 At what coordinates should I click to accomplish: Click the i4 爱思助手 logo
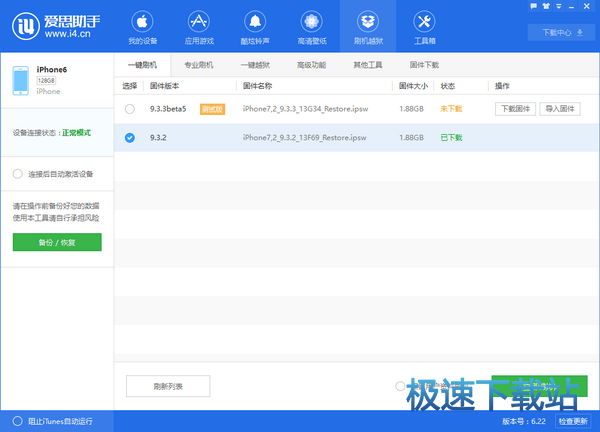(56, 26)
